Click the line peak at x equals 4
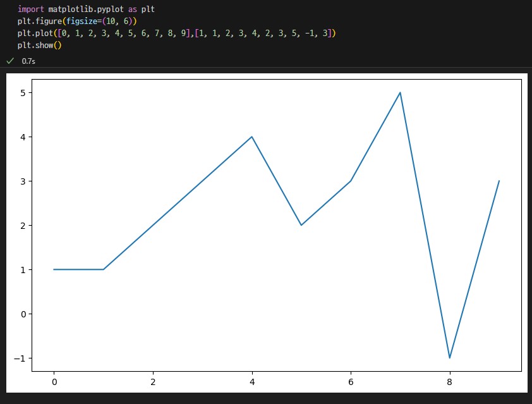The width and height of the screenshot is (532, 404). [x=251, y=137]
